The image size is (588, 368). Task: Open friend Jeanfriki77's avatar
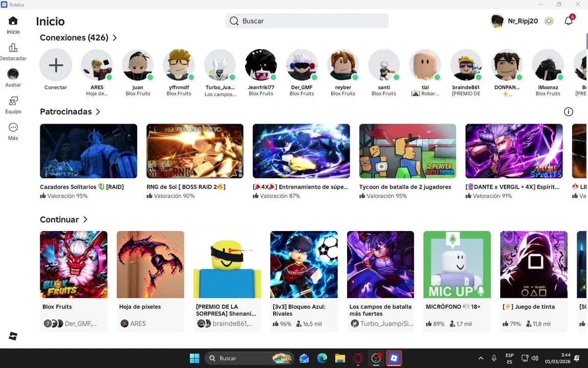click(x=261, y=65)
